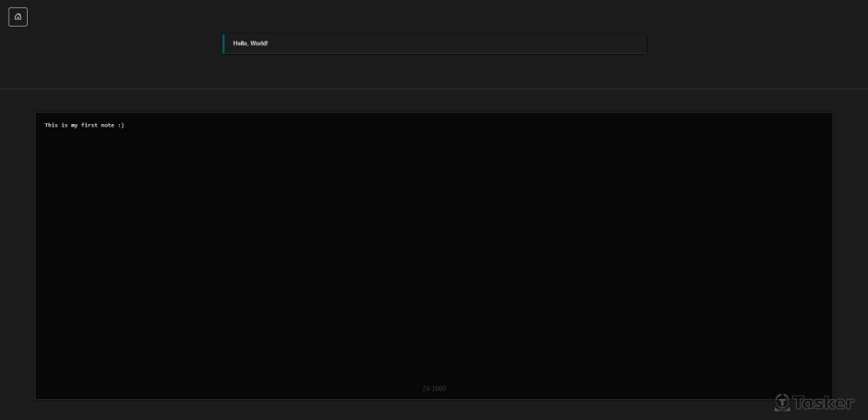The width and height of the screenshot is (868, 420).
Task: Click the word "my" in the note
Action: click(x=75, y=125)
